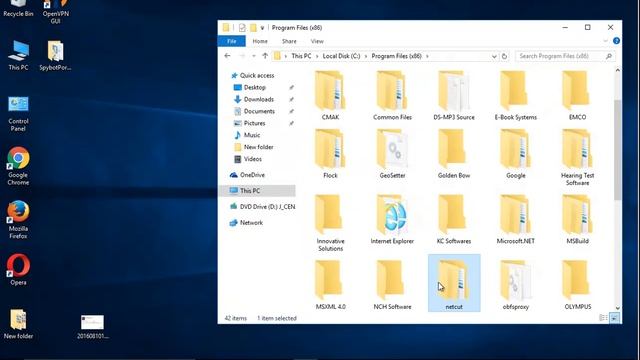Open the Home ribbon tab

[260, 41]
